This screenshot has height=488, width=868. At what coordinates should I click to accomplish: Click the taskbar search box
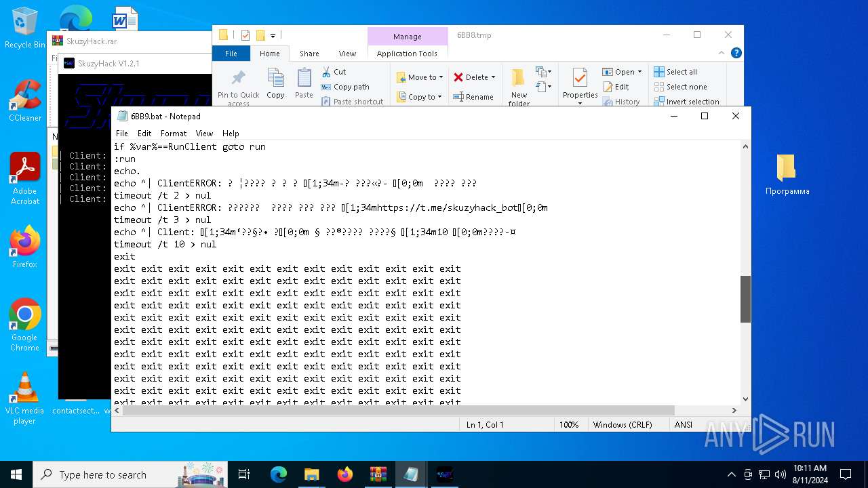click(x=130, y=474)
